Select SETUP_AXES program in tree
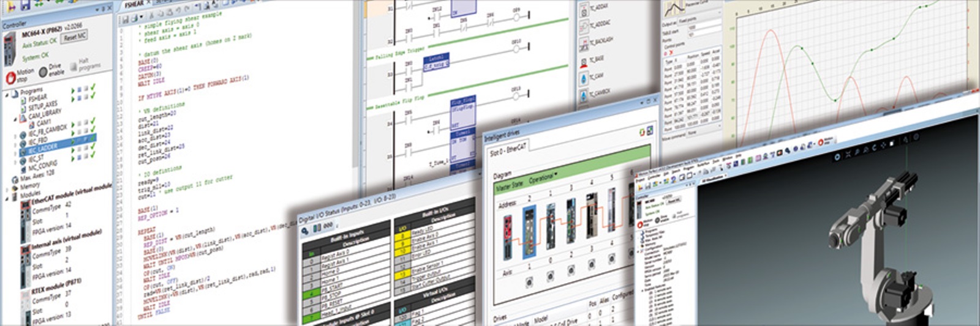This screenshot has height=326, width=980. pos(43,105)
